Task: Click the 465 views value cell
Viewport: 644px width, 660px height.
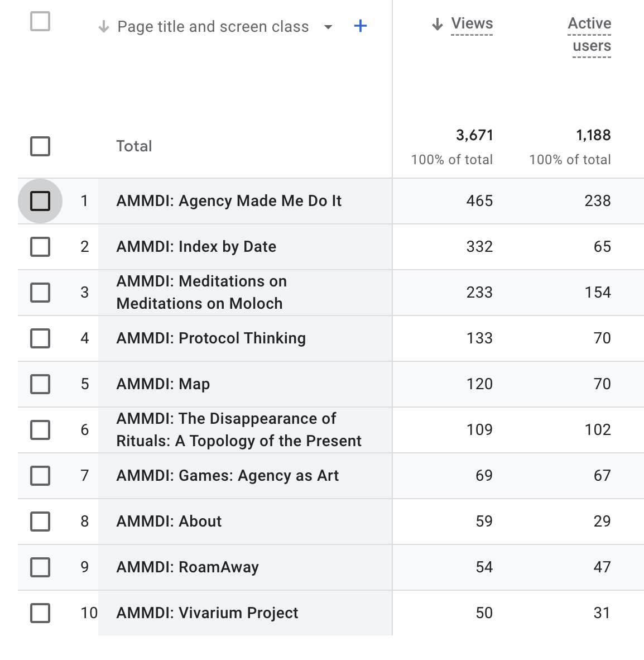Action: pyautogui.click(x=479, y=201)
